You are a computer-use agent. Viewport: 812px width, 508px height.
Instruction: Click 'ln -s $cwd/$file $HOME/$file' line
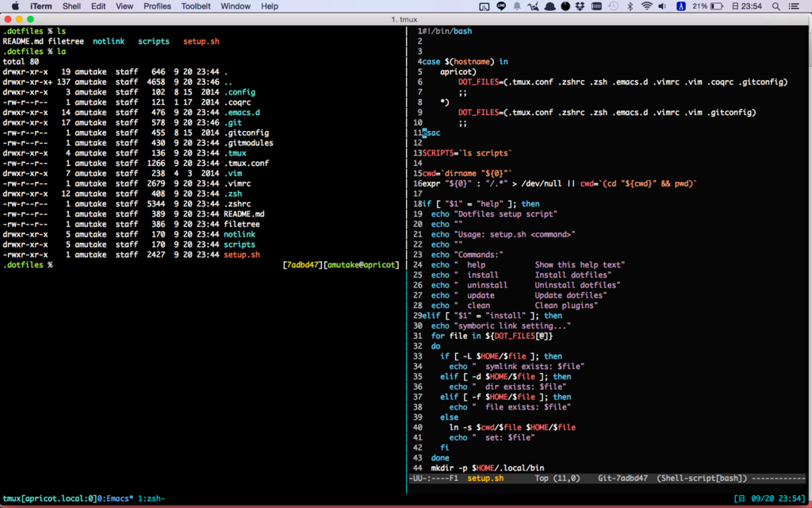512,428
